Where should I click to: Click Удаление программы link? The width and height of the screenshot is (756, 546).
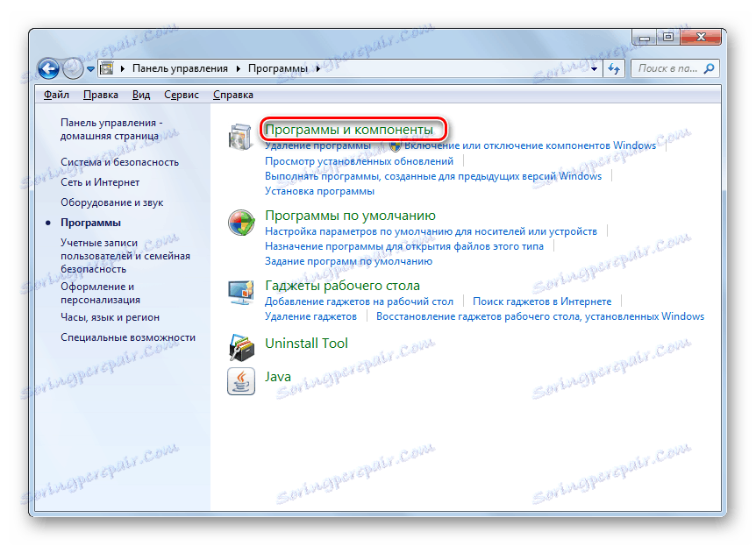(317, 145)
